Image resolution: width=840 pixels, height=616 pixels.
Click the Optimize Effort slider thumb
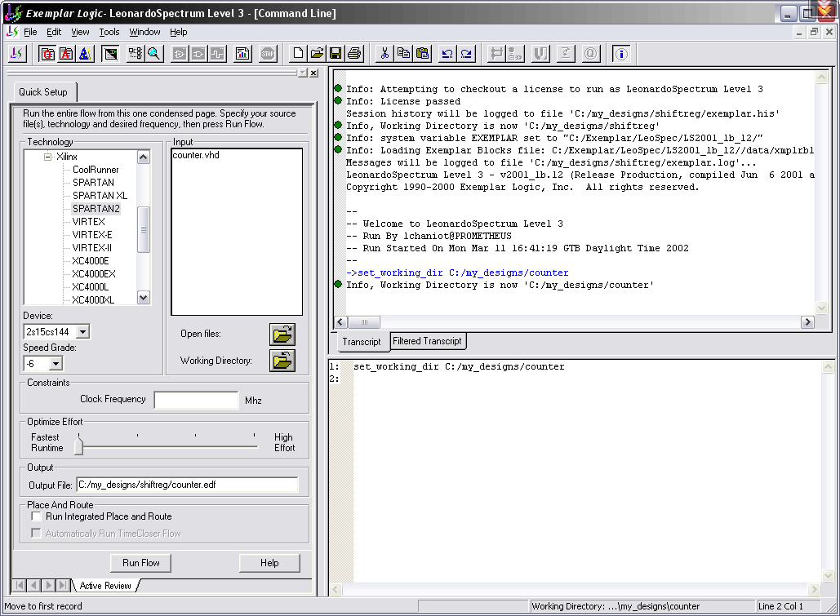pyautogui.click(x=78, y=445)
